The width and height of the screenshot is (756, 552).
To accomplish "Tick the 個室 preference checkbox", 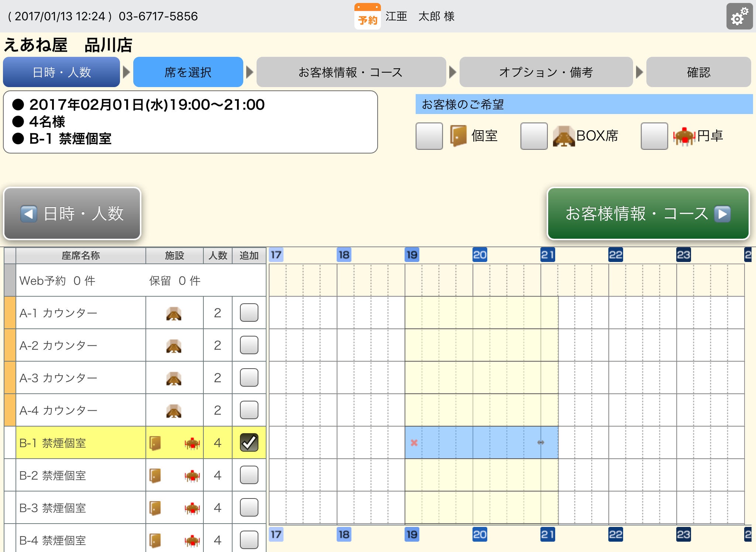I will (429, 136).
